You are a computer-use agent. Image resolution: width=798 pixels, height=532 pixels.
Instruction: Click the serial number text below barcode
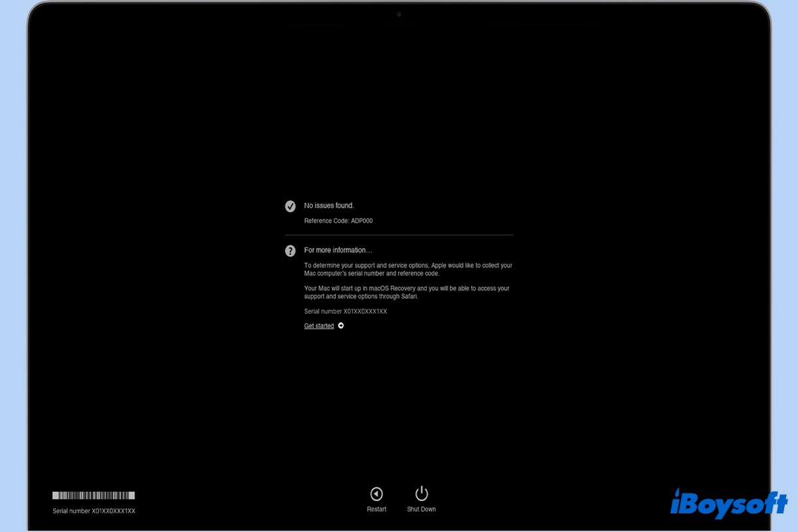pos(94,511)
